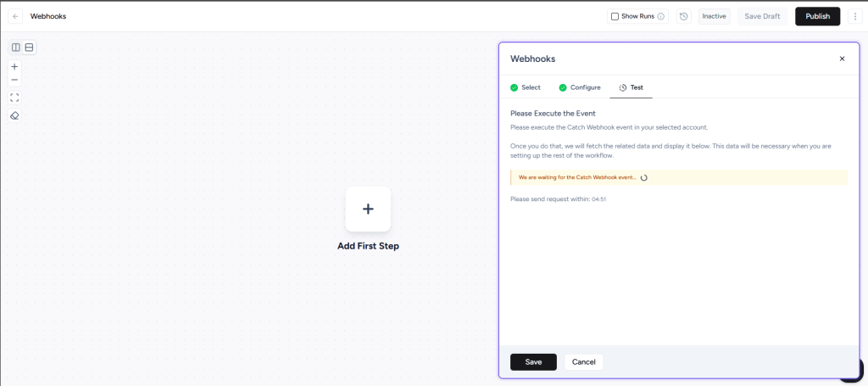Click the Save Draft button

tap(762, 16)
